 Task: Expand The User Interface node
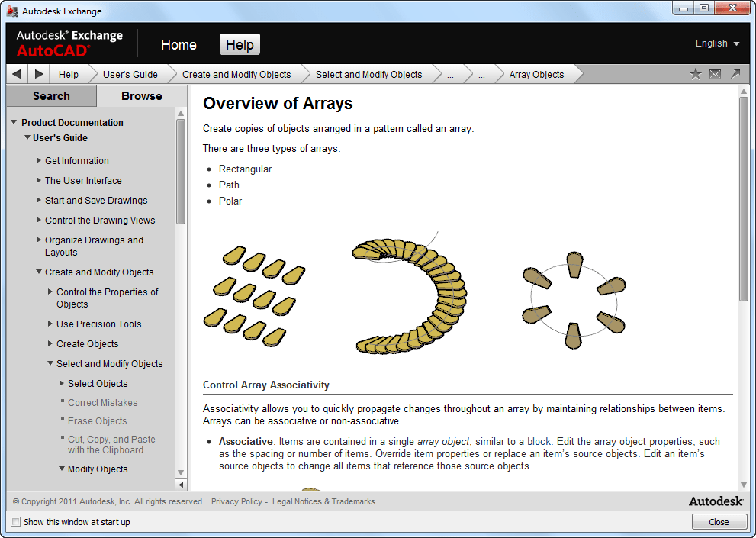point(39,180)
